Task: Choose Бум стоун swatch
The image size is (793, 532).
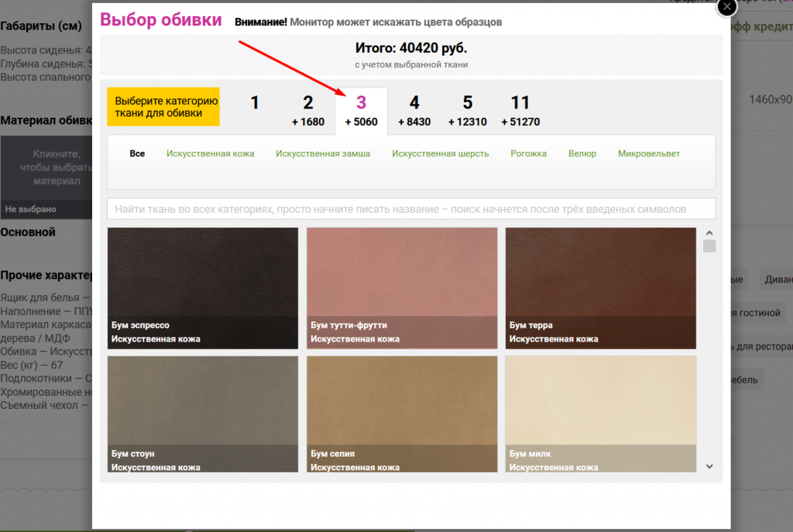Action: click(203, 414)
